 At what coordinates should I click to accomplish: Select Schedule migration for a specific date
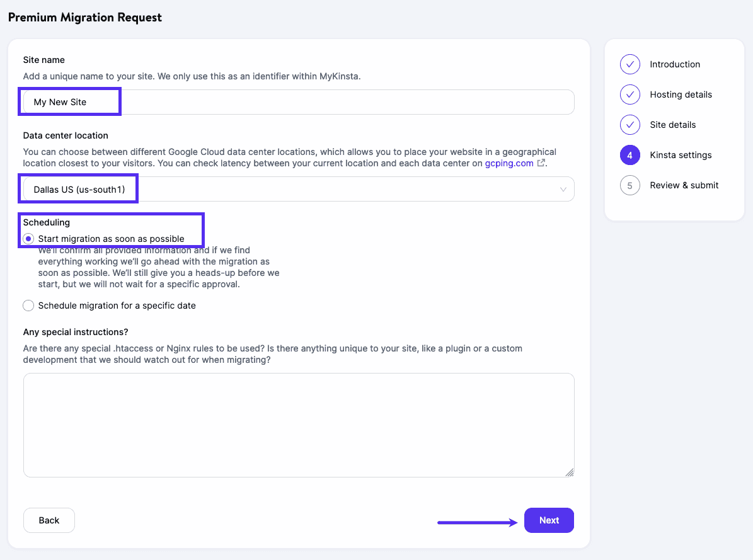(28, 306)
